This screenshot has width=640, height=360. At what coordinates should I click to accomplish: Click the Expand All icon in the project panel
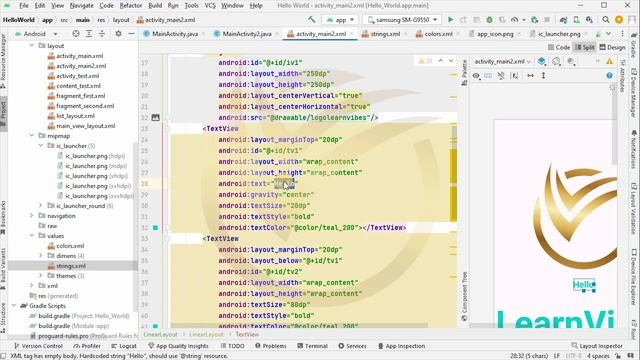89,34
